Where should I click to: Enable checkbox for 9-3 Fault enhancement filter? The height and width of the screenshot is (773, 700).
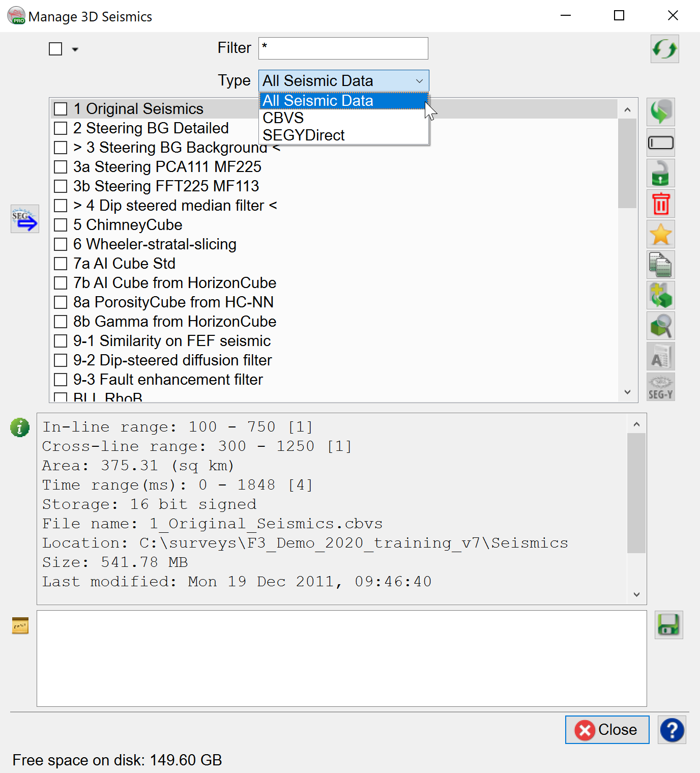[61, 380]
